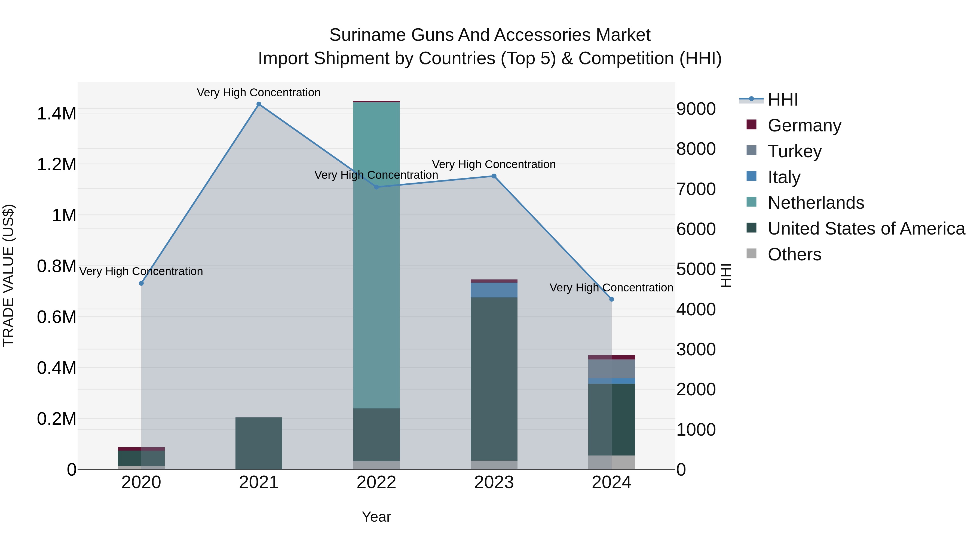Screen dimensions: 980x551
Task: Click the USA segment in 2022 bar
Action: [376, 435]
